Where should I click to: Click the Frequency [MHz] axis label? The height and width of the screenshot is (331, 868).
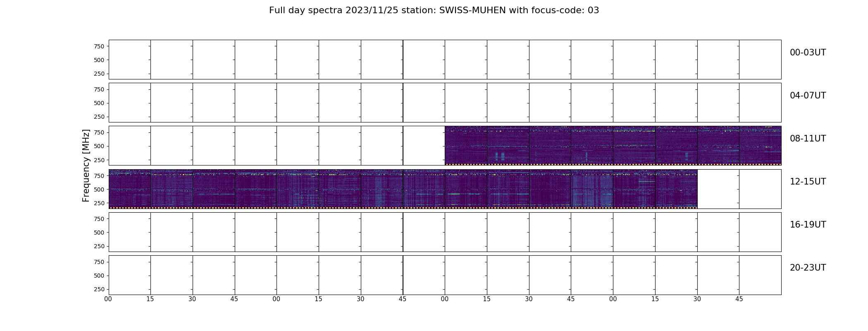[86, 165]
